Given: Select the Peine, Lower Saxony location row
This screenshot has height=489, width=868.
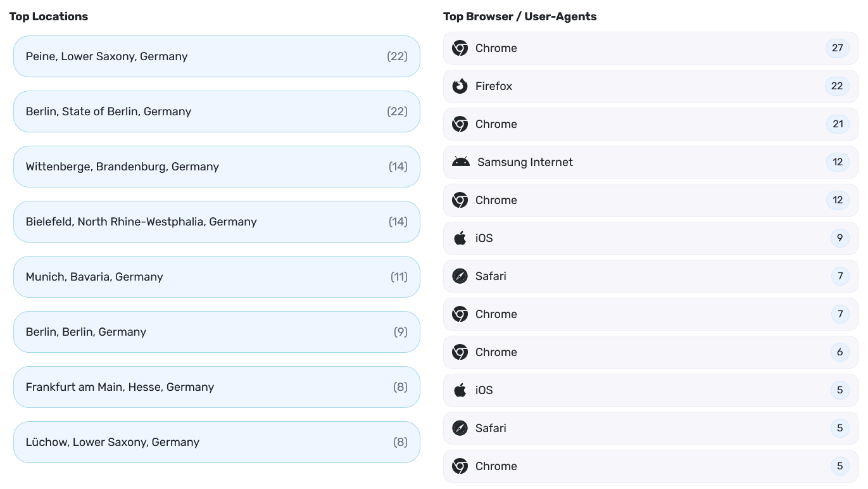Looking at the screenshot, I should 217,56.
